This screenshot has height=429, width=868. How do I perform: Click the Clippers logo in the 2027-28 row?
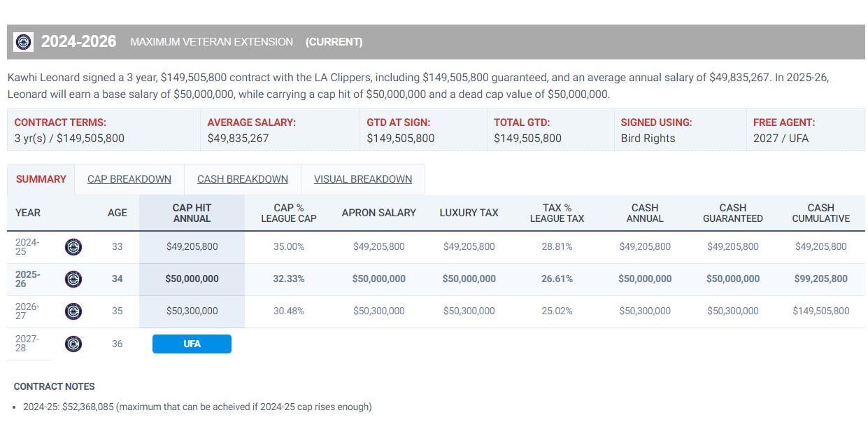[x=73, y=344]
